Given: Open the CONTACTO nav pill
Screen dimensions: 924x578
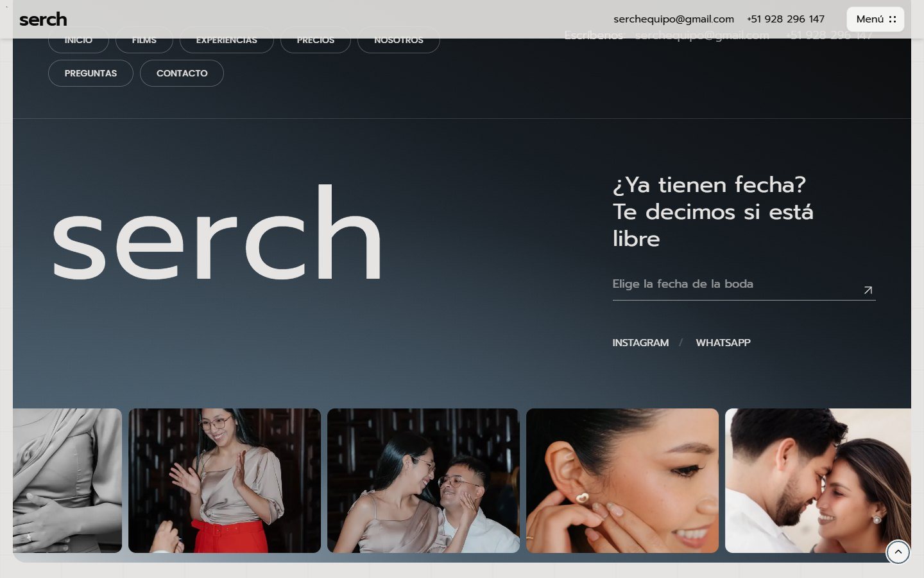Looking at the screenshot, I should (182, 73).
